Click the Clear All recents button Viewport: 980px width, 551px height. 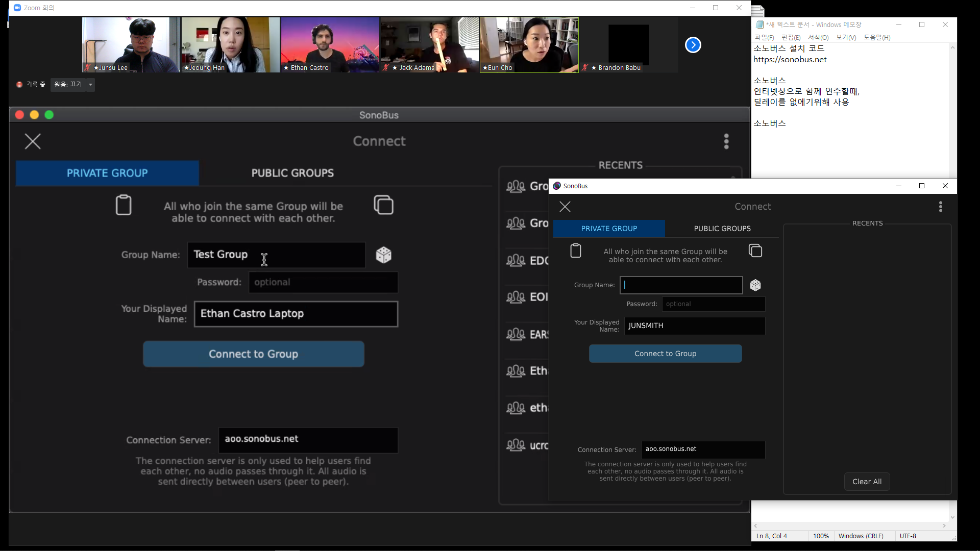tap(867, 482)
